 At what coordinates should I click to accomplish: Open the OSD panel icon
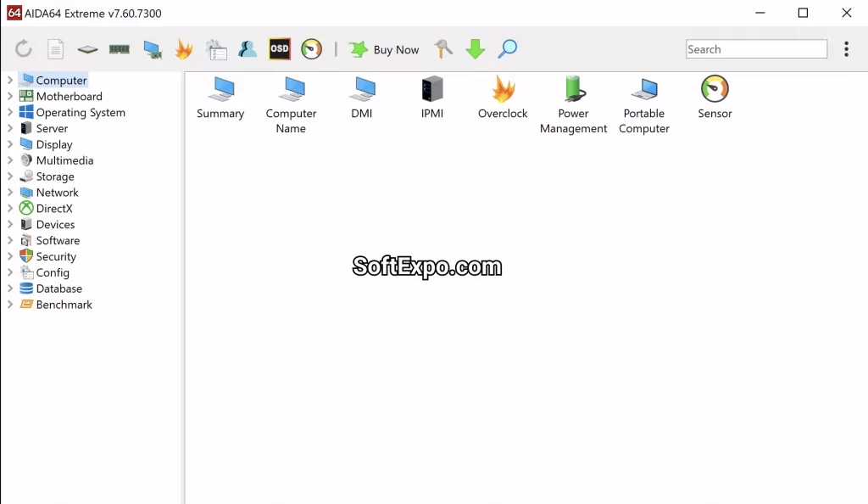279,49
